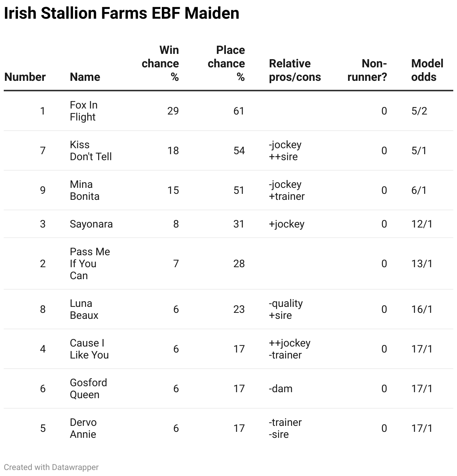This screenshot has height=476, width=457.
Task: Click the 5/2 model odds cell
Action: coord(419,111)
